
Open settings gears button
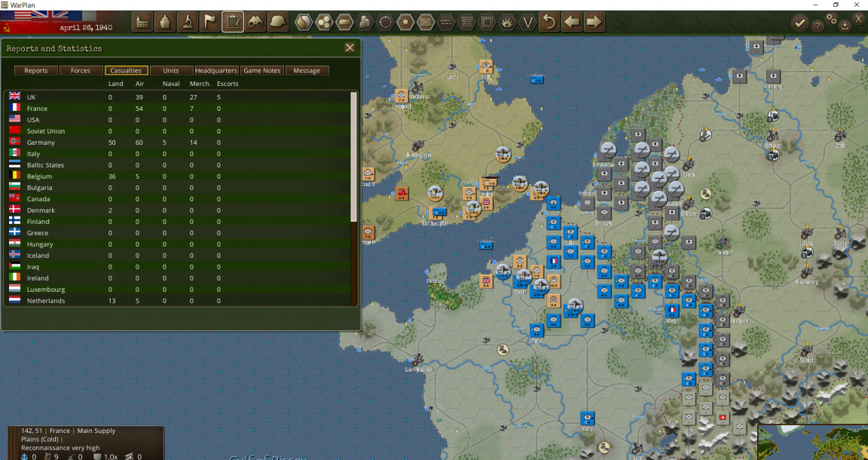pyautogui.click(x=832, y=18)
